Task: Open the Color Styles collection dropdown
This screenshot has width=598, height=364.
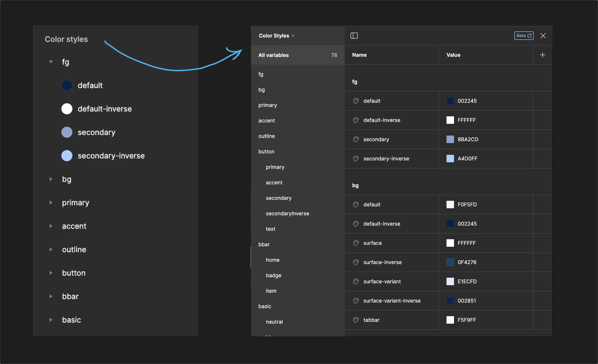Action: tap(276, 36)
